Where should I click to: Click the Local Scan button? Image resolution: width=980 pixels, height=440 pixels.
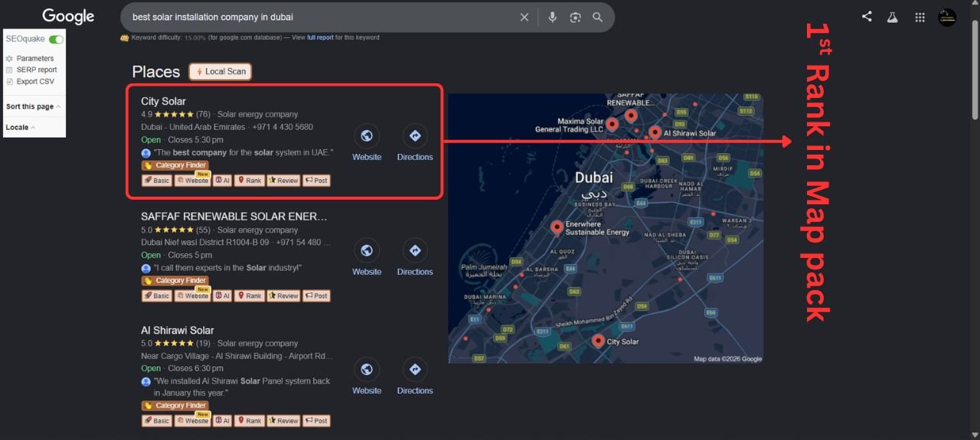220,71
